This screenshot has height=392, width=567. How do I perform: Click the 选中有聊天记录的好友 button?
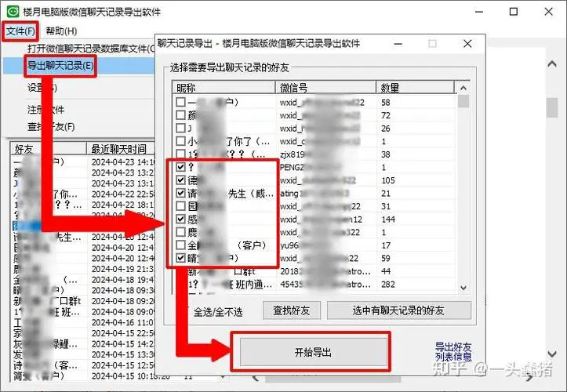(399, 310)
